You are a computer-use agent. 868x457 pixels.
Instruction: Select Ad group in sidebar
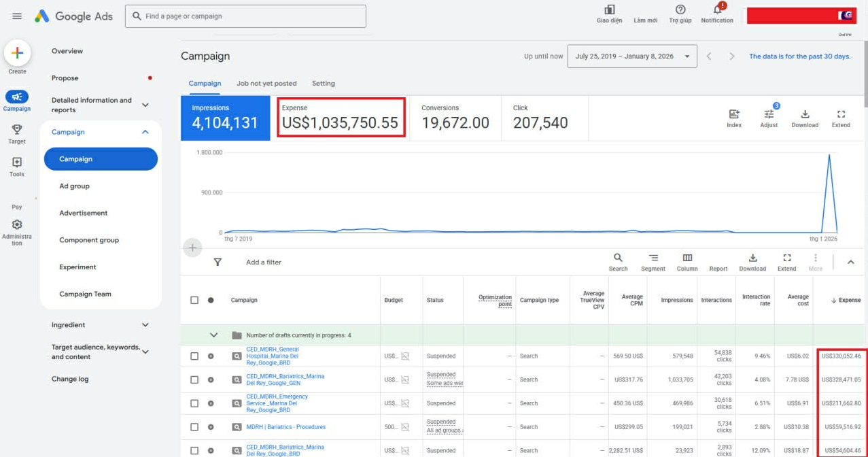(74, 186)
